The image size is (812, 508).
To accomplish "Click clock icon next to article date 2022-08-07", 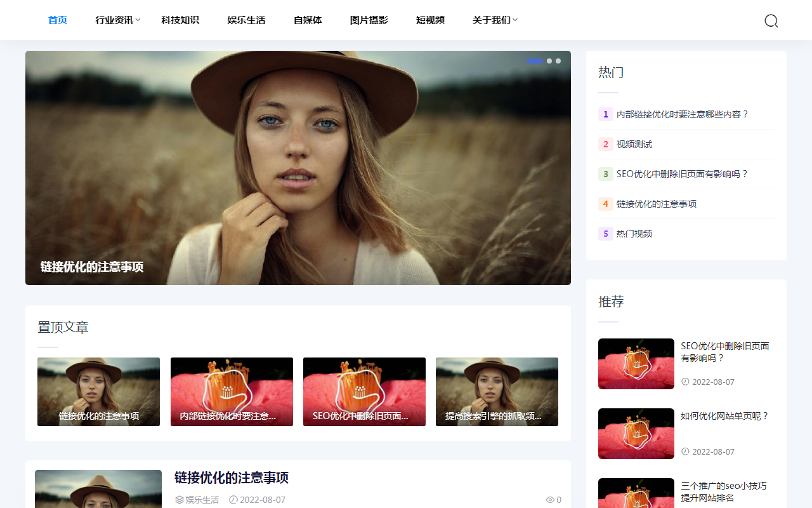I will [x=233, y=500].
